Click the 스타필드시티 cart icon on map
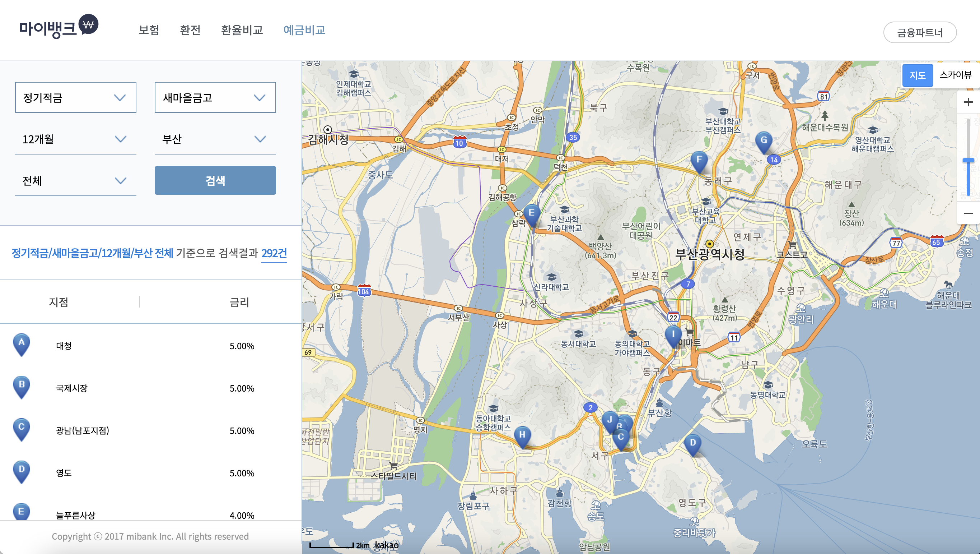This screenshot has height=554, width=980. [394, 465]
